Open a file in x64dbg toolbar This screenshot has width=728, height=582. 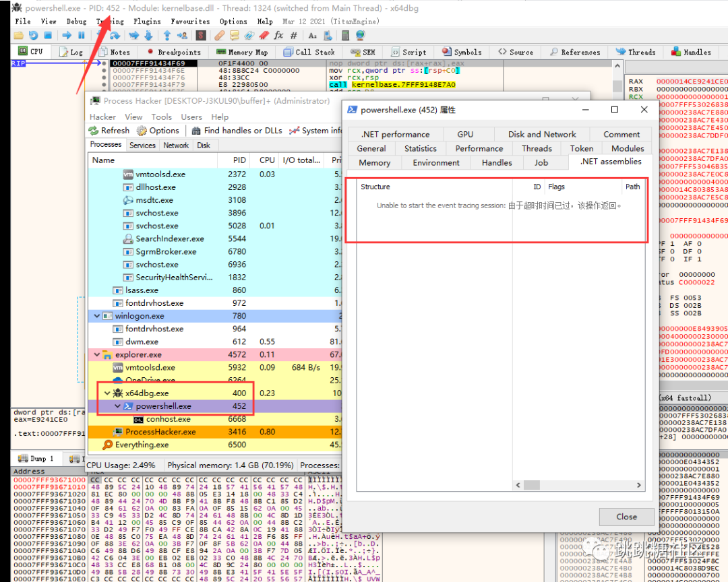tap(19, 35)
